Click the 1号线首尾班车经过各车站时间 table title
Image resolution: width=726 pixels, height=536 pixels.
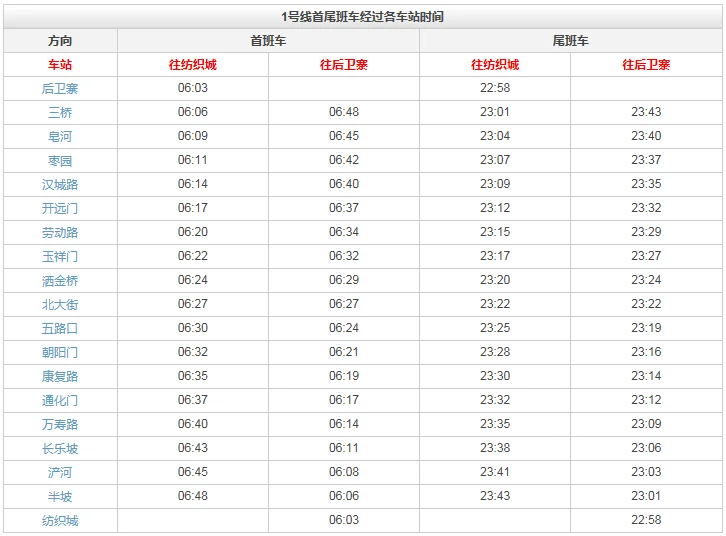(x=362, y=17)
